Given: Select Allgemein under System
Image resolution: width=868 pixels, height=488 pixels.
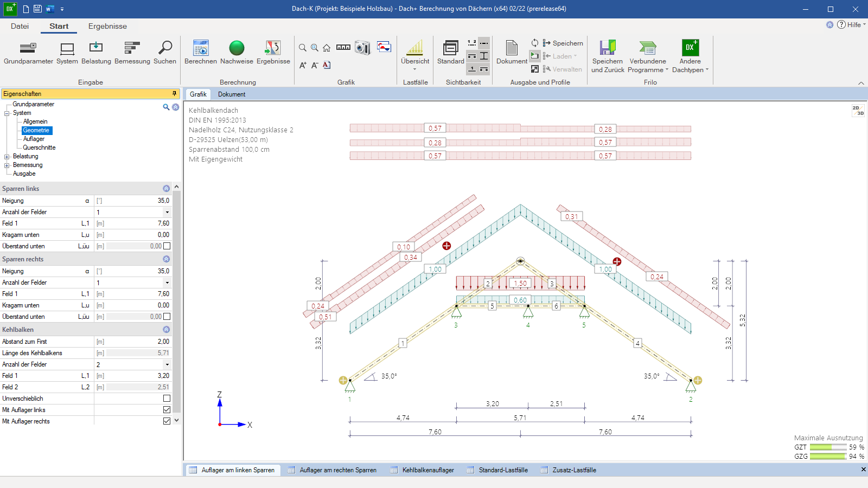Looking at the screenshot, I should pos(35,121).
